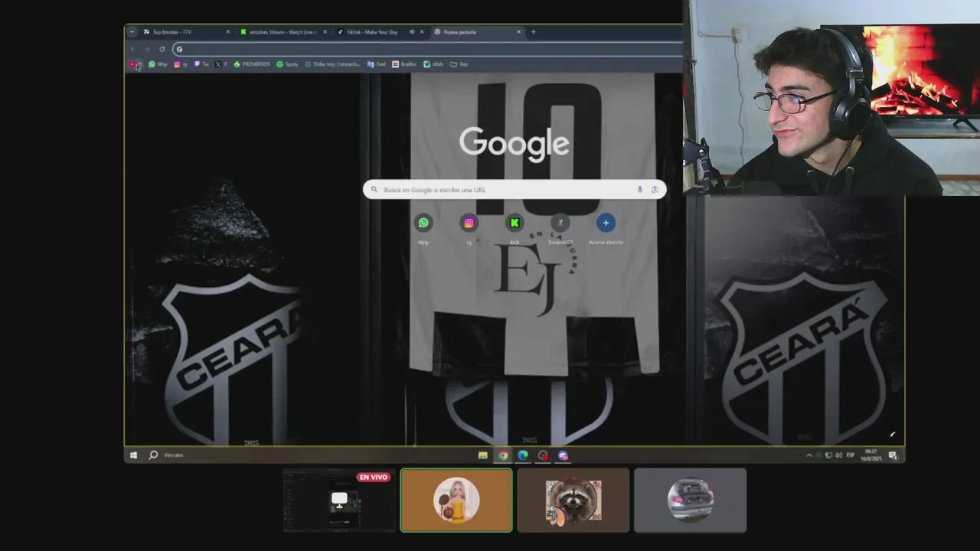
Task: Open the 'Spoty' Spotify bookmark
Action: 287,64
